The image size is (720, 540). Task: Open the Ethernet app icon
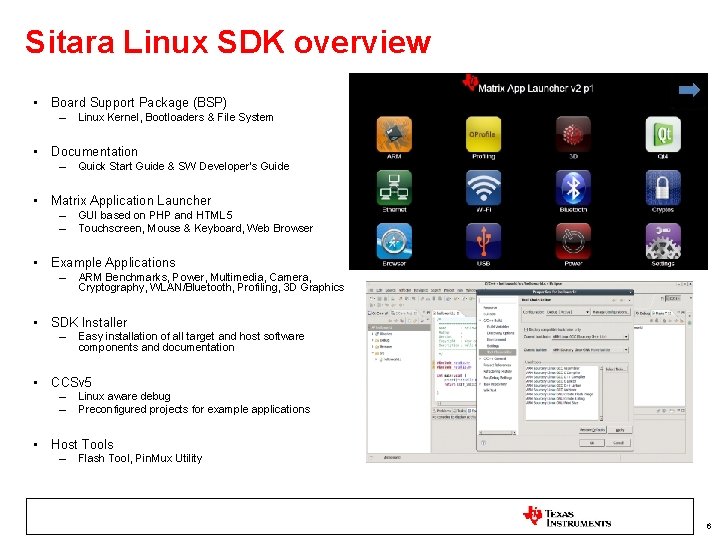click(394, 187)
